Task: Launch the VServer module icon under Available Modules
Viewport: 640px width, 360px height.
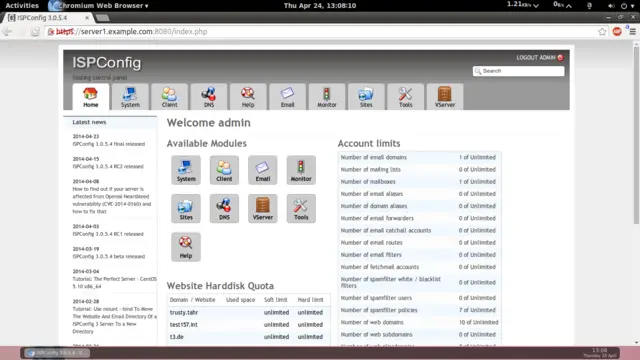Action: click(x=262, y=208)
